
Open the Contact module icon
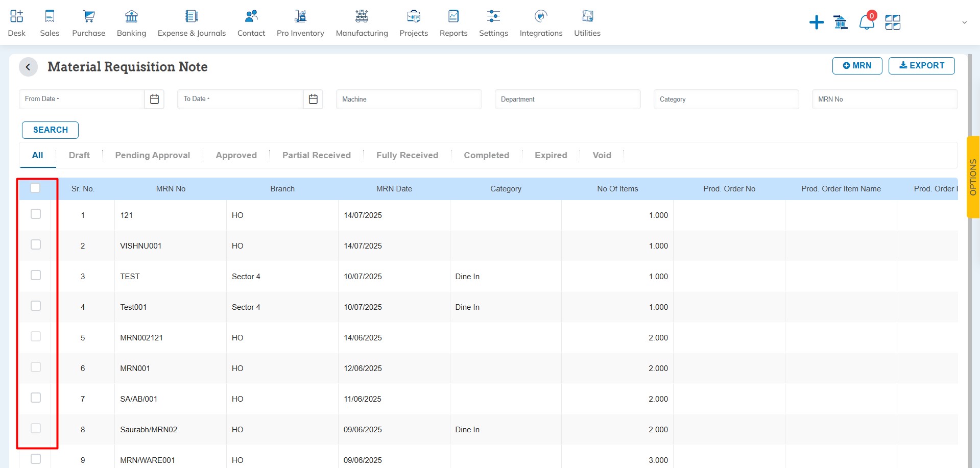(251, 16)
